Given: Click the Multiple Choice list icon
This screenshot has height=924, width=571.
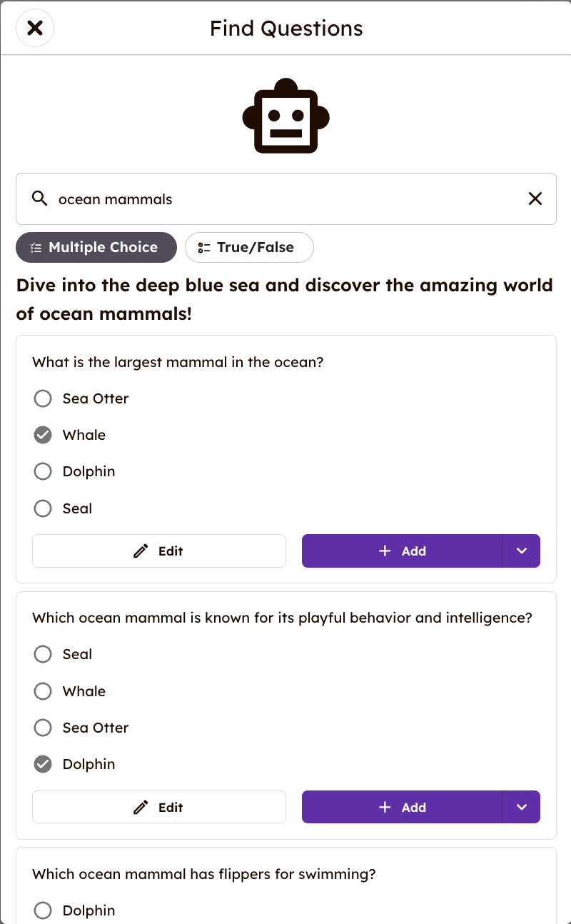Looking at the screenshot, I should [36, 248].
